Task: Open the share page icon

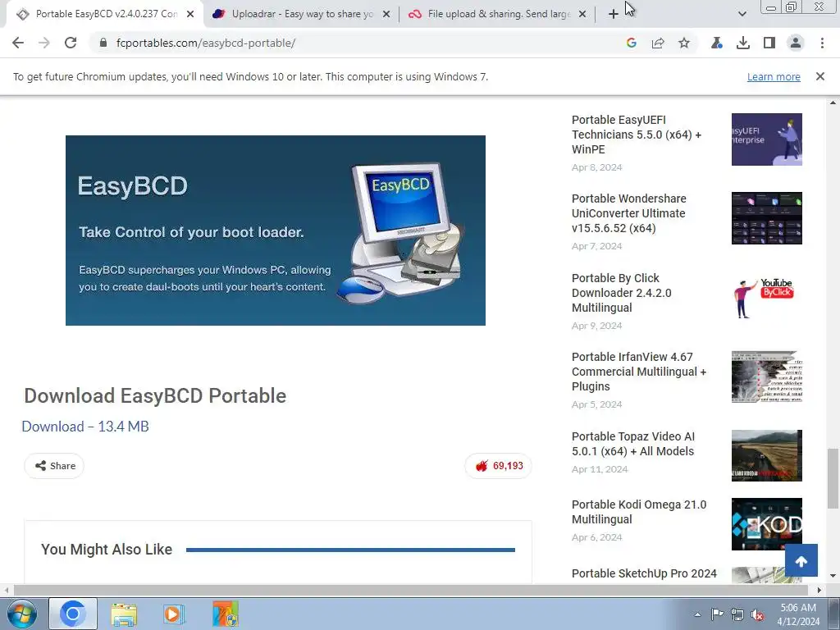Action: (658, 43)
